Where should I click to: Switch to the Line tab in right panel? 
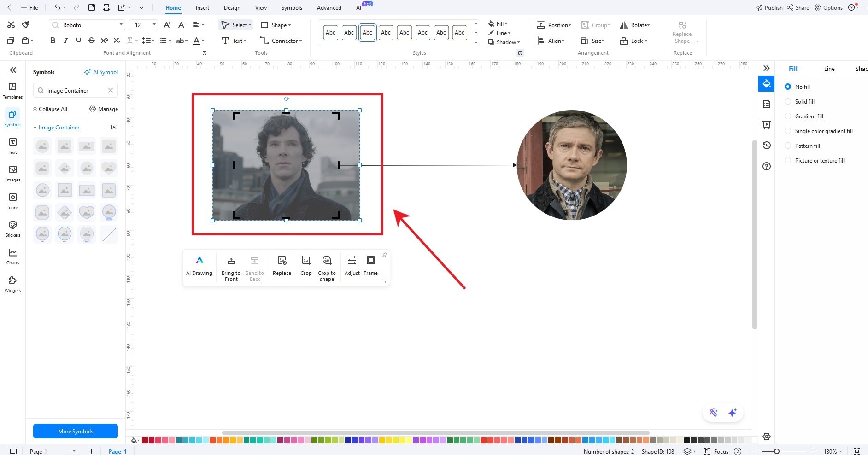[x=829, y=69]
